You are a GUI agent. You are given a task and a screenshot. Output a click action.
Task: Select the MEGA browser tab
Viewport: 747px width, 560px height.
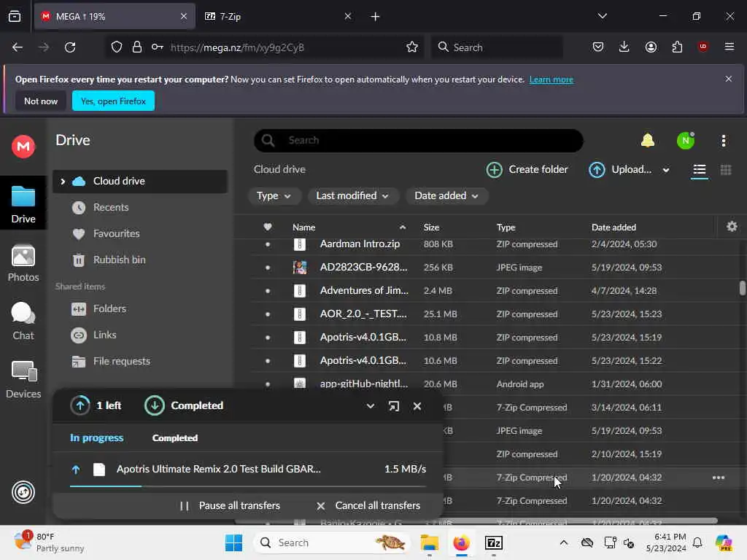(115, 16)
